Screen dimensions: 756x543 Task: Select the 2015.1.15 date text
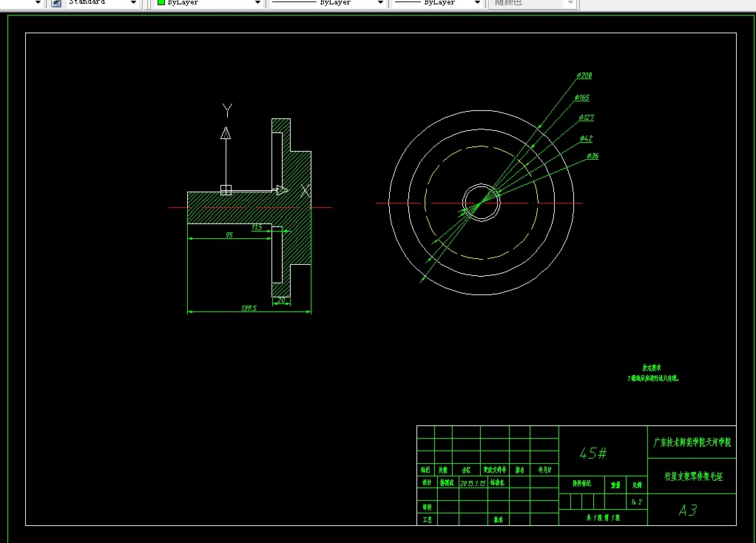[473, 483]
